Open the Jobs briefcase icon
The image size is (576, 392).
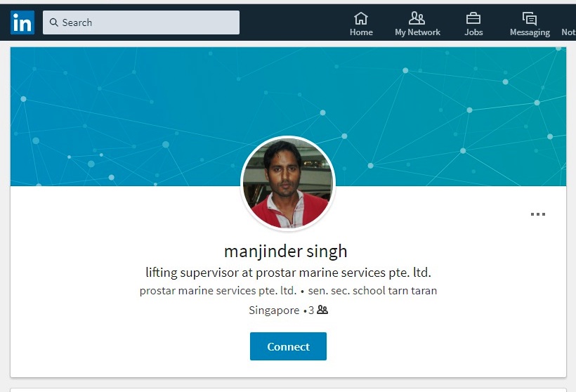(x=473, y=18)
